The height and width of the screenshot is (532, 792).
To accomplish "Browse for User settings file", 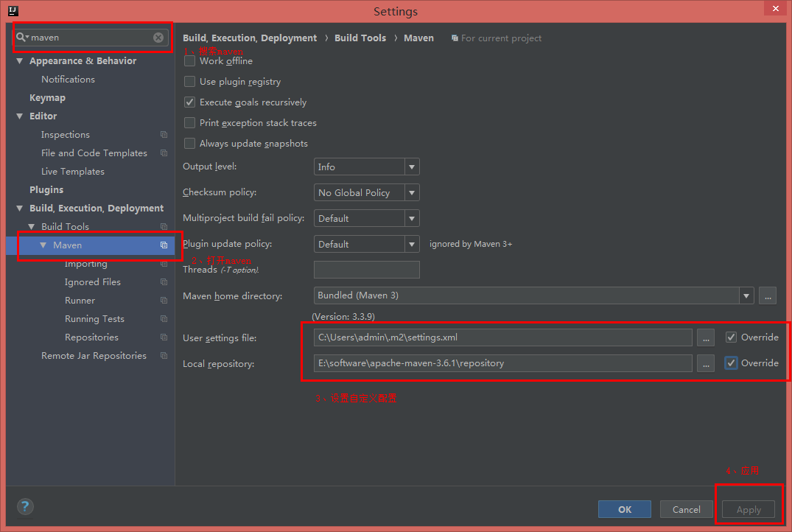I will click(x=706, y=337).
